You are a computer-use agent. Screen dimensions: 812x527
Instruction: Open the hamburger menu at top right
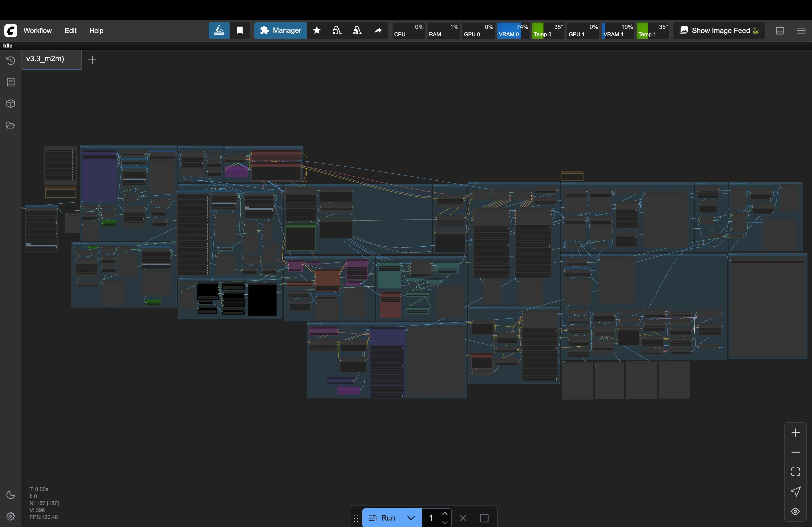click(x=801, y=31)
